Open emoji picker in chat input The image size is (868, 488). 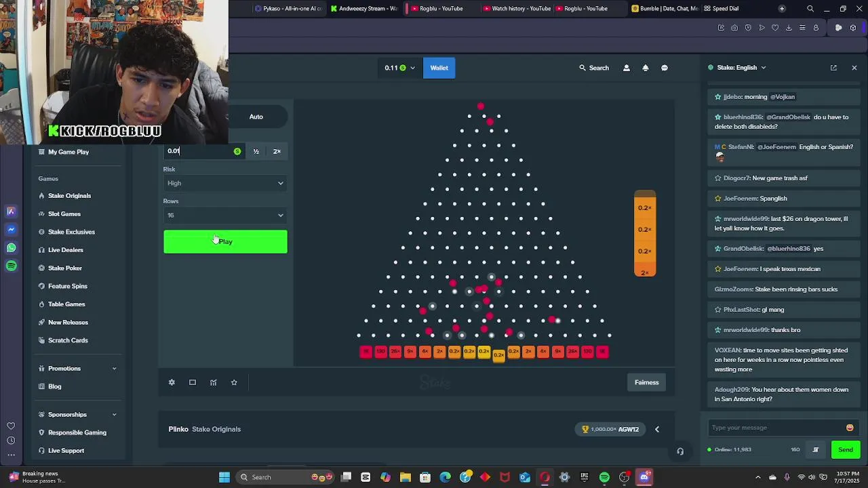[850, 428]
